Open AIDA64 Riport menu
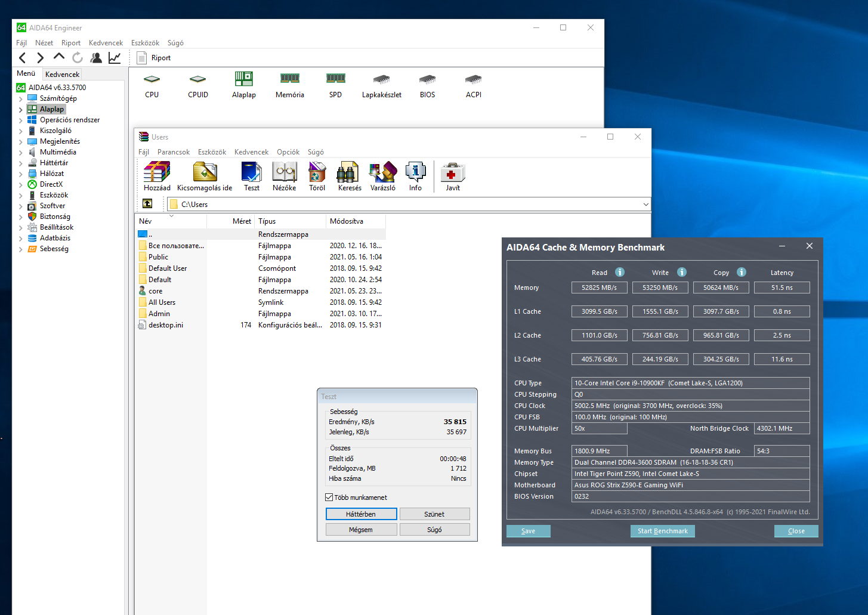868x615 pixels. click(x=71, y=43)
